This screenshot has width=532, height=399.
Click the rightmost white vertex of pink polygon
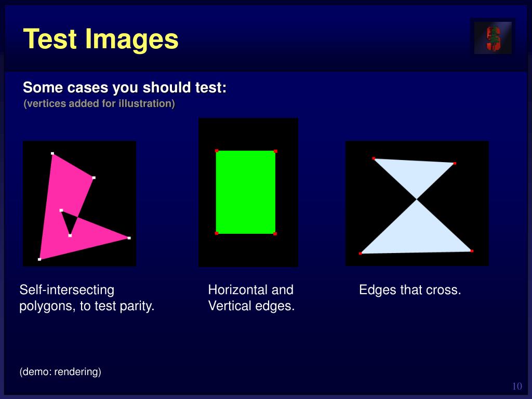pyautogui.click(x=129, y=238)
